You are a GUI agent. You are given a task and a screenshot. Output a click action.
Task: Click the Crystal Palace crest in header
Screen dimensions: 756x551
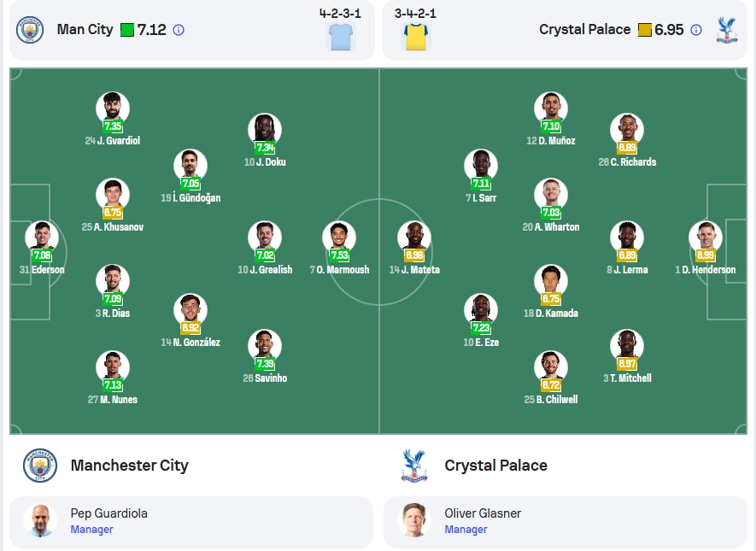727,30
